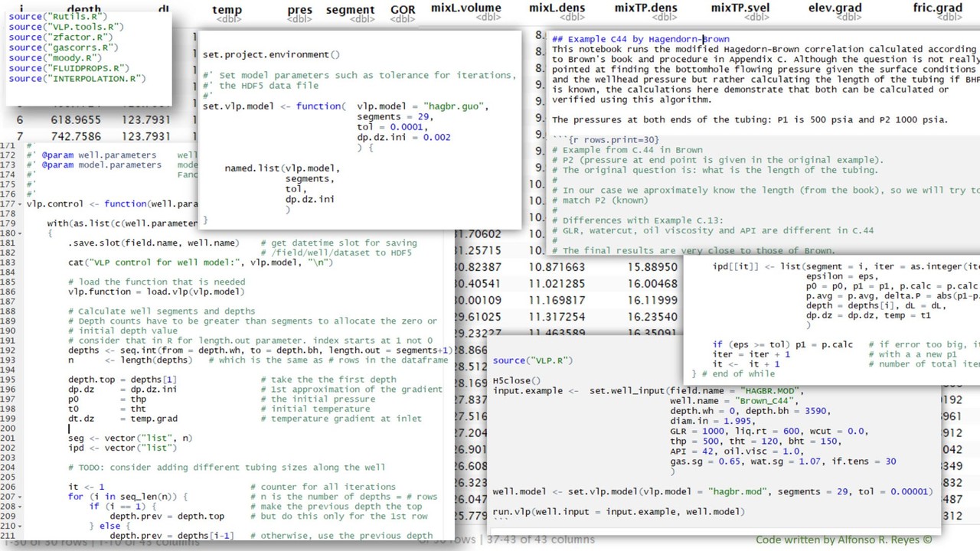Click the Example C44 by Hagendorn-Brown heading
Image resolution: width=980 pixels, height=551 pixels.
pos(640,39)
